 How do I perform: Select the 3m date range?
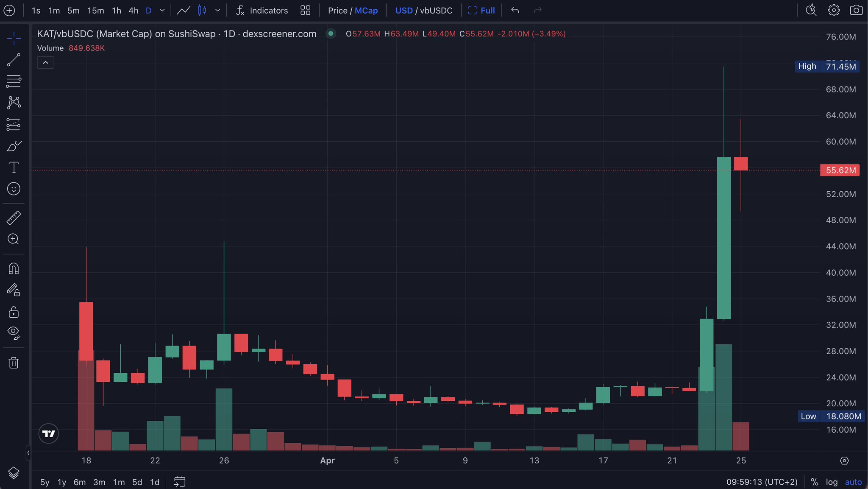pyautogui.click(x=99, y=482)
